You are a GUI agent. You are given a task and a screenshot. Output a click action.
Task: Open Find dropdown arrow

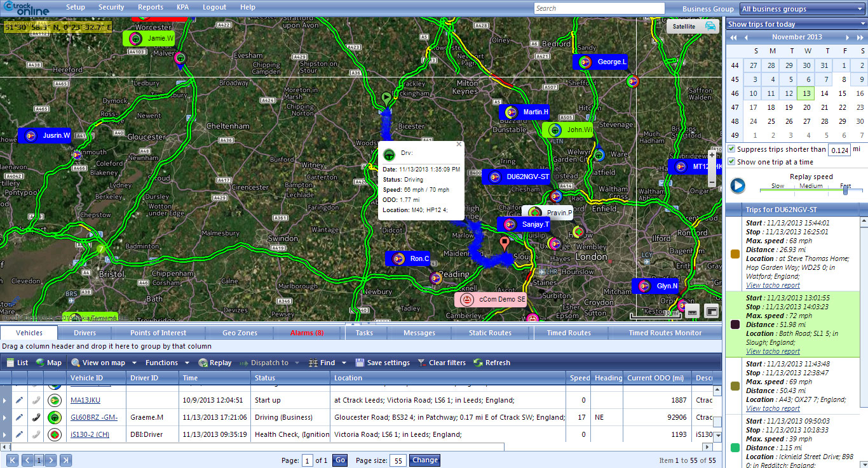coord(344,363)
